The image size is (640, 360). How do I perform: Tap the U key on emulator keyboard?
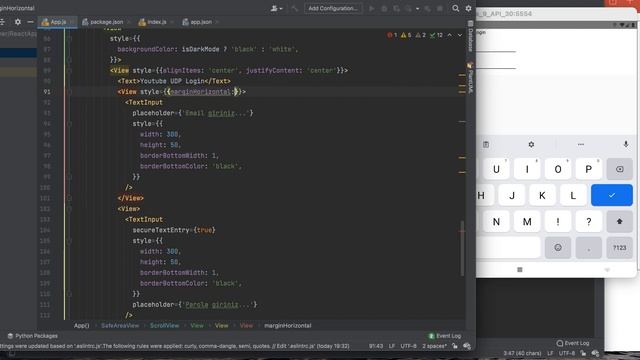(x=496, y=169)
